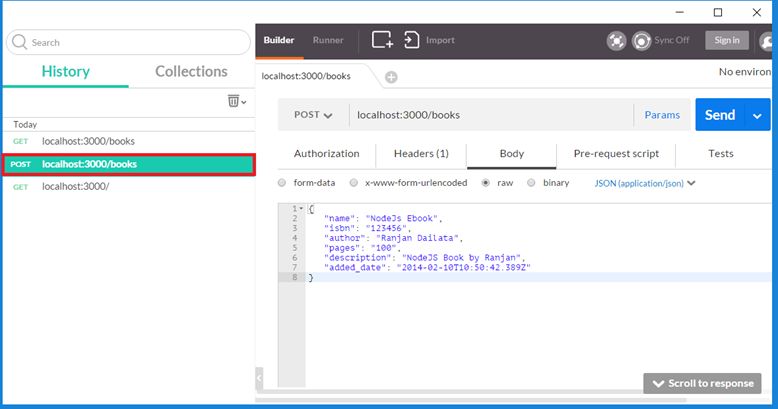
Task: Click the request URL field localhost:3000/books
Action: click(x=491, y=115)
